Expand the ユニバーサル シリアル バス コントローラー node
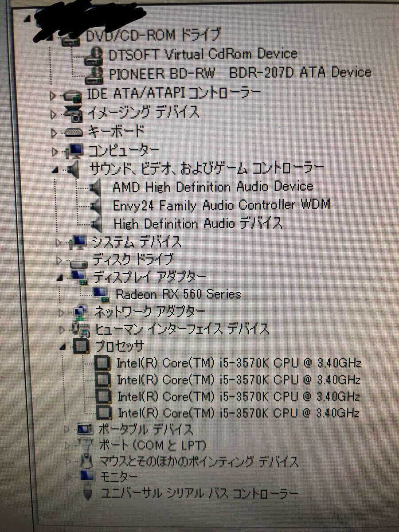 [x=70, y=493]
